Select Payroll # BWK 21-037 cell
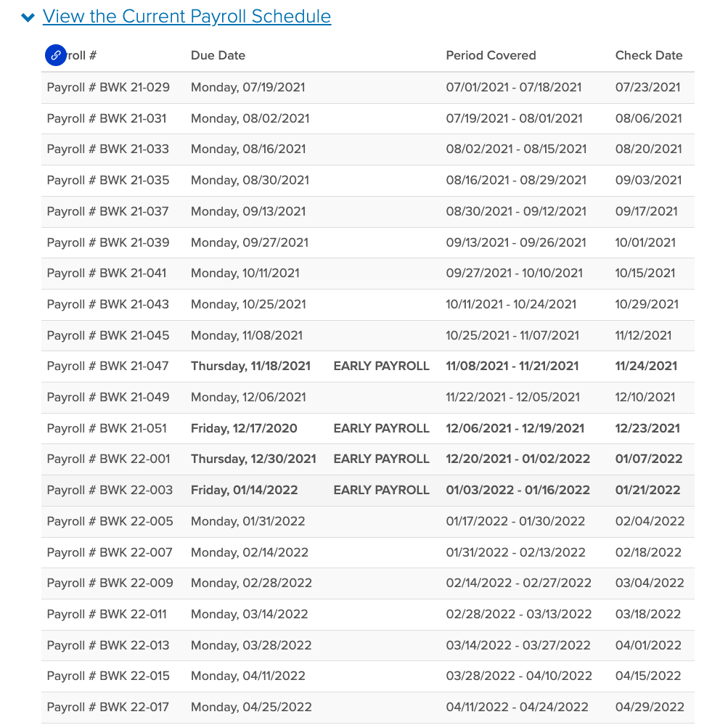728x725 pixels. click(x=107, y=211)
